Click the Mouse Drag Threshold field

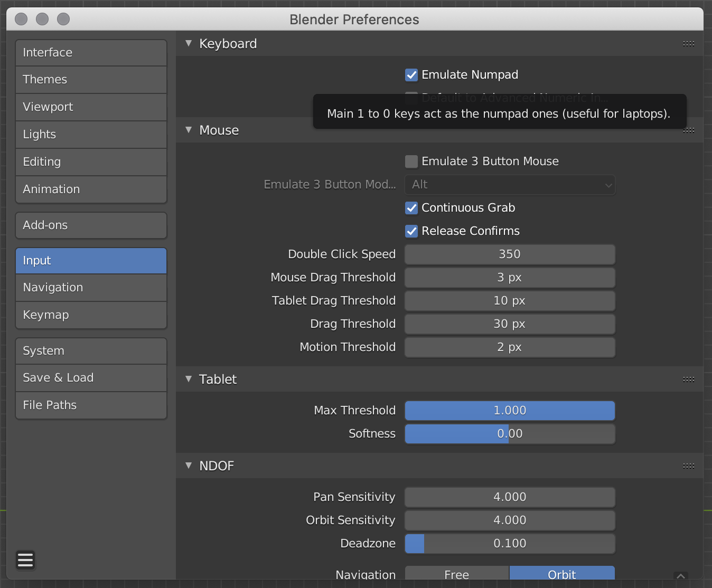pos(510,278)
